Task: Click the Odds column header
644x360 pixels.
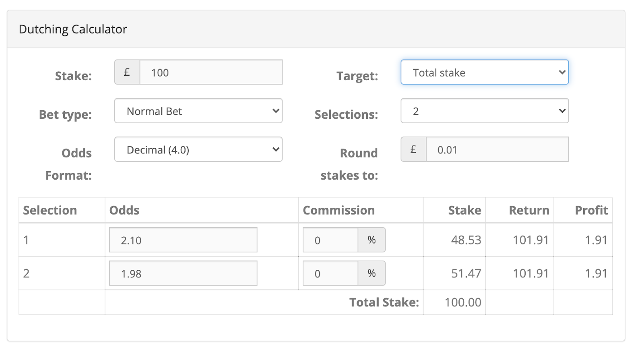Action: (124, 210)
